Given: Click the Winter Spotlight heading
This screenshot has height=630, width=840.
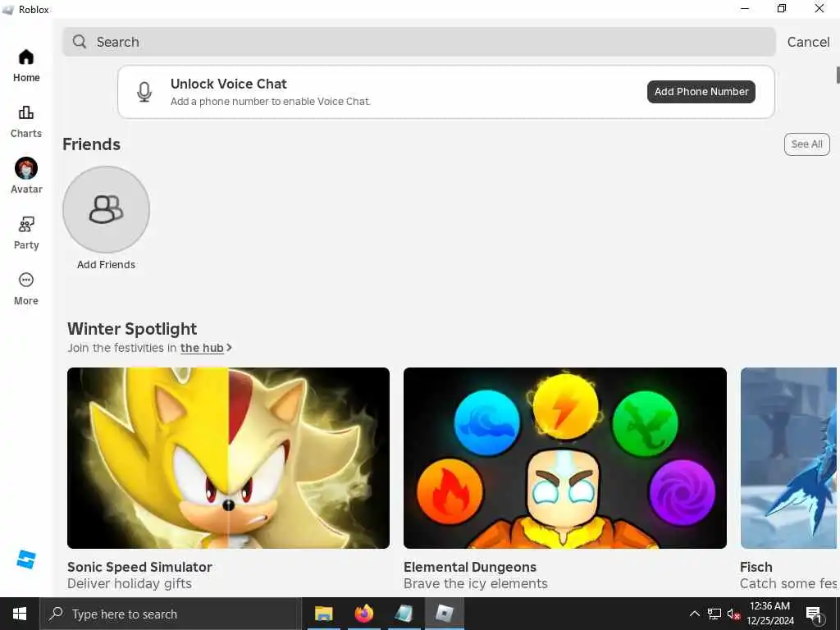Looking at the screenshot, I should click(132, 329).
